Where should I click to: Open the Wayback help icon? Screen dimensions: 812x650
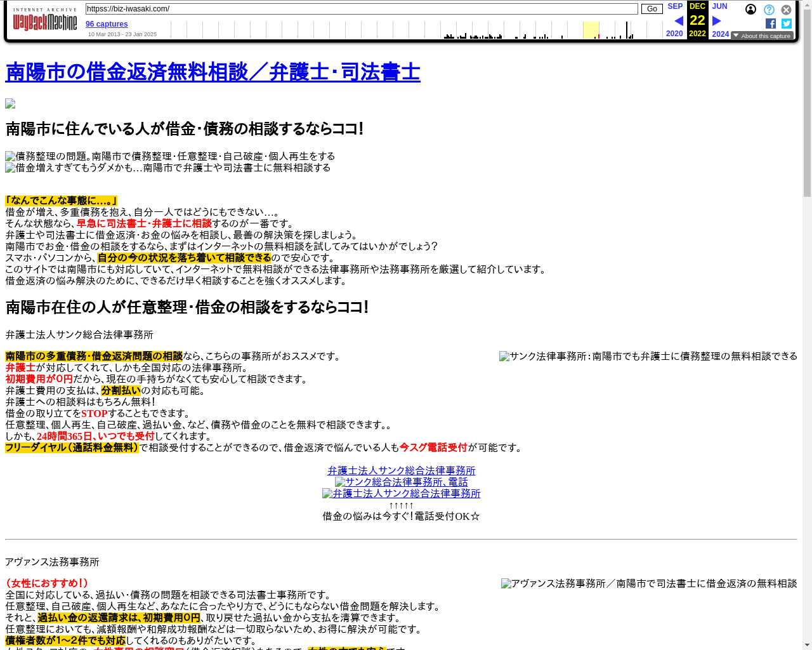click(769, 10)
